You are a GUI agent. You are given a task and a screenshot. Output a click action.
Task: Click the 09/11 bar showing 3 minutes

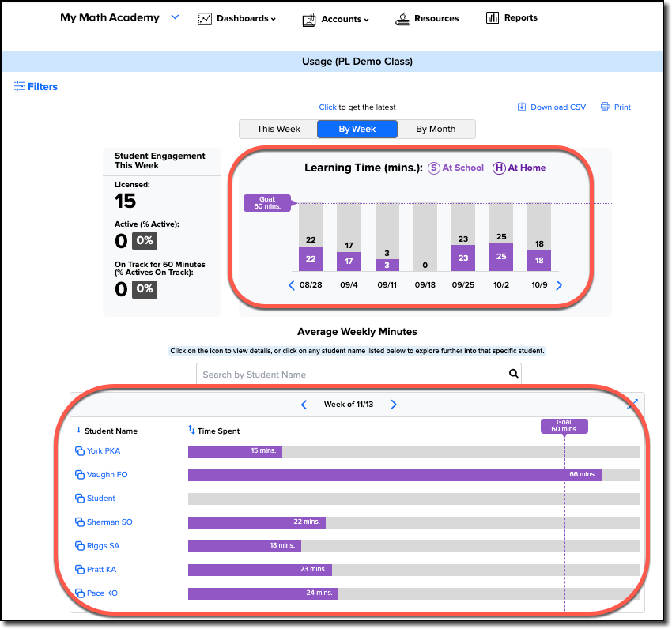(x=387, y=265)
